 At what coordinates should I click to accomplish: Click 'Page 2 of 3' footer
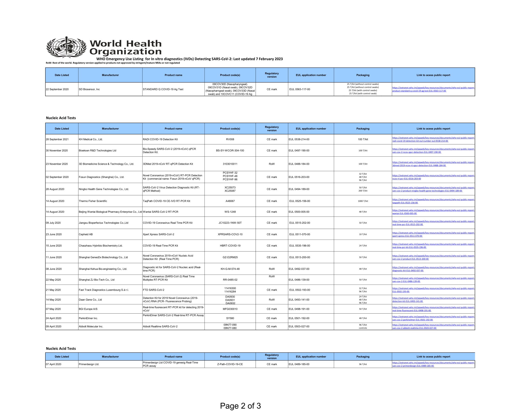coord(240,406)
